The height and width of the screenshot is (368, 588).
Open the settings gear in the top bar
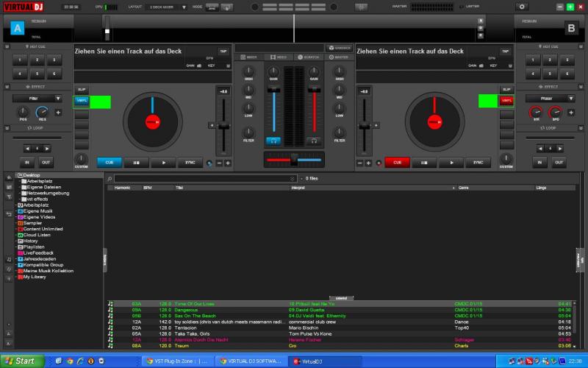click(522, 7)
